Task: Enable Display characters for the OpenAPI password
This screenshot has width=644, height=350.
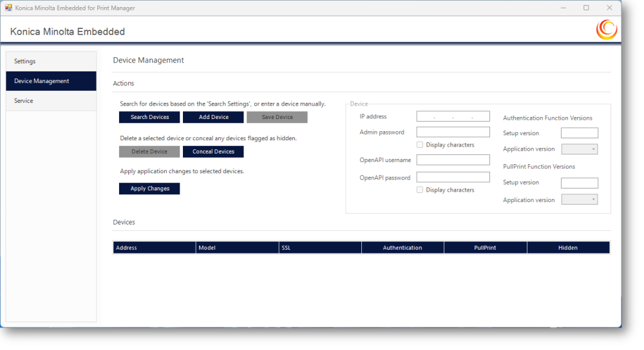Action: 420,190
